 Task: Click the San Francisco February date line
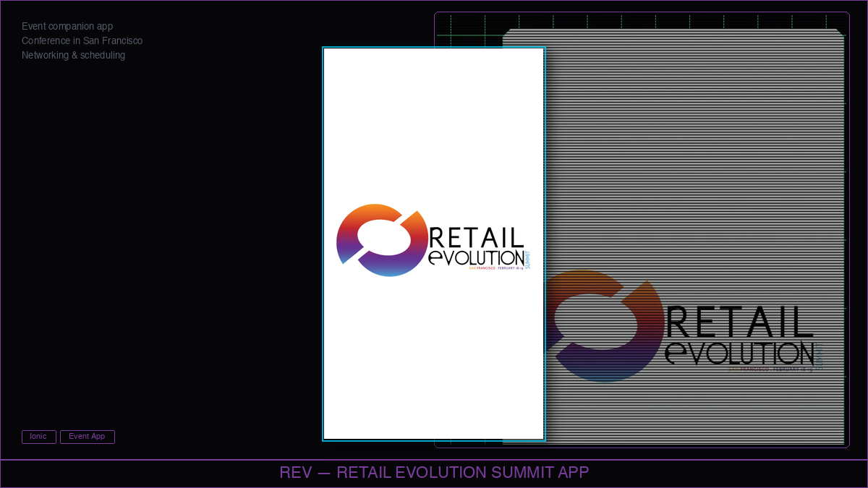pyautogui.click(x=495, y=268)
